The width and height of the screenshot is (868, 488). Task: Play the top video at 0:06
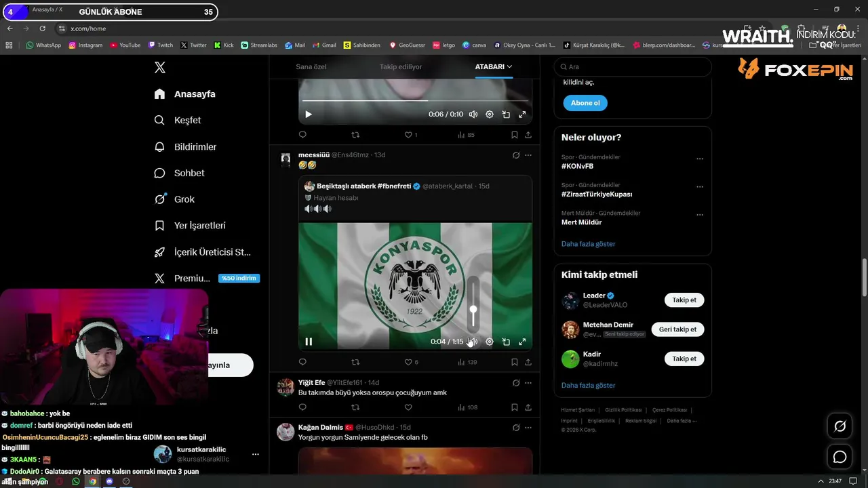(x=309, y=115)
